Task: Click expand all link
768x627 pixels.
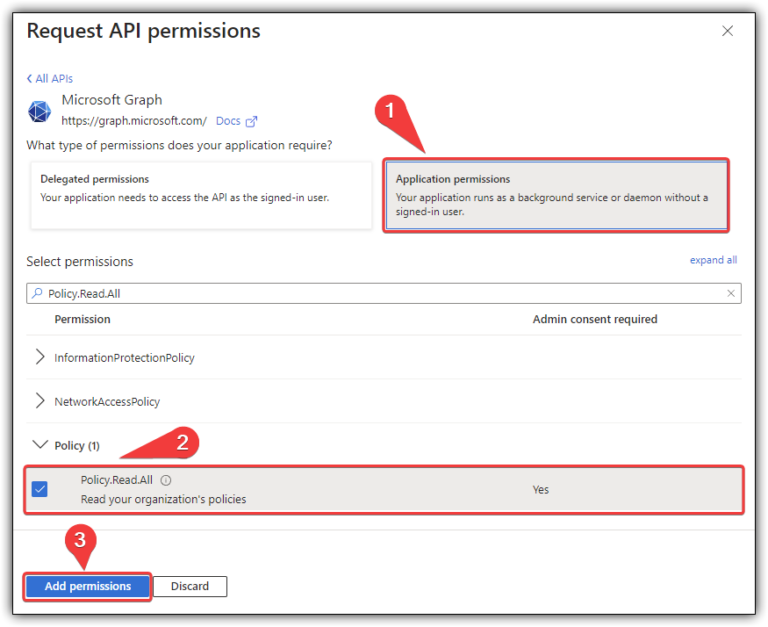Action: pyautogui.click(x=713, y=260)
